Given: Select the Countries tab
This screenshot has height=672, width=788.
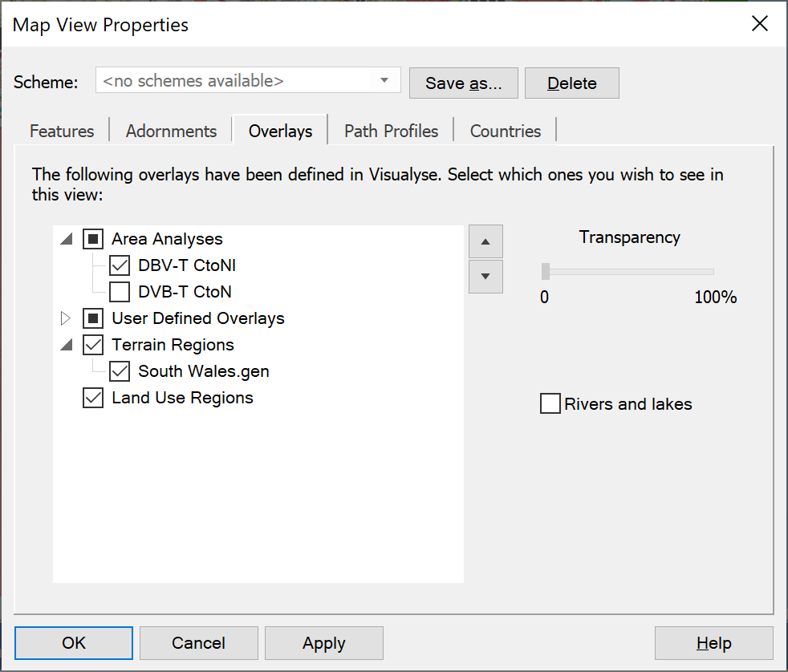Looking at the screenshot, I should click(505, 131).
